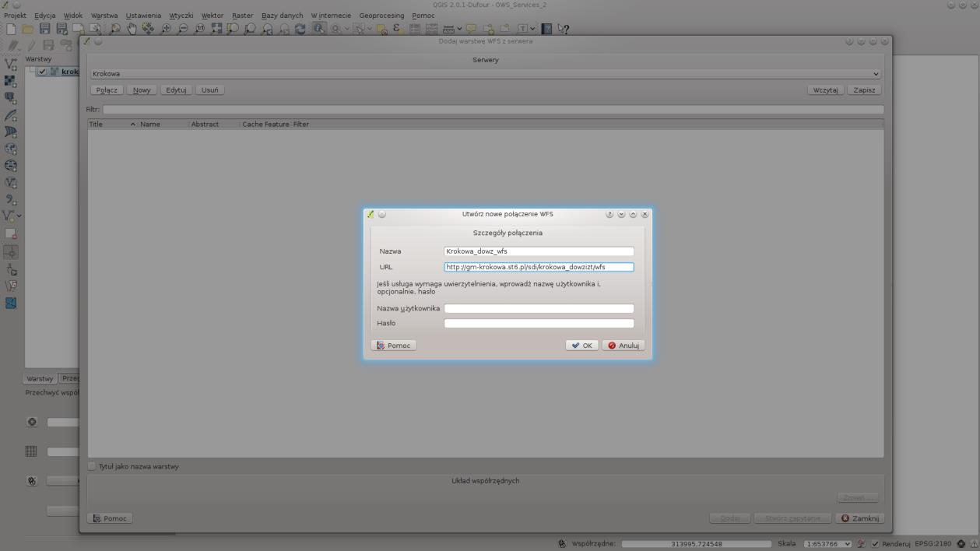Click the New project icon in QGIS toolbar
The image size is (980, 551).
tap(11, 29)
